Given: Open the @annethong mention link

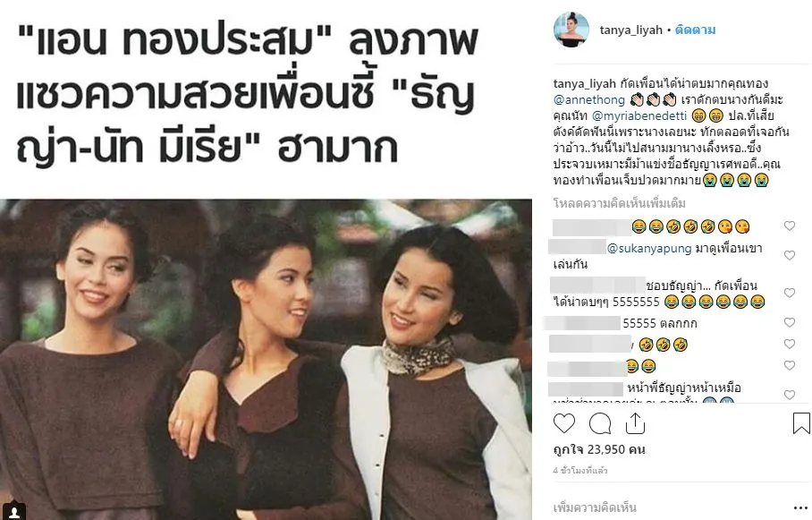Looking at the screenshot, I should [x=589, y=99].
